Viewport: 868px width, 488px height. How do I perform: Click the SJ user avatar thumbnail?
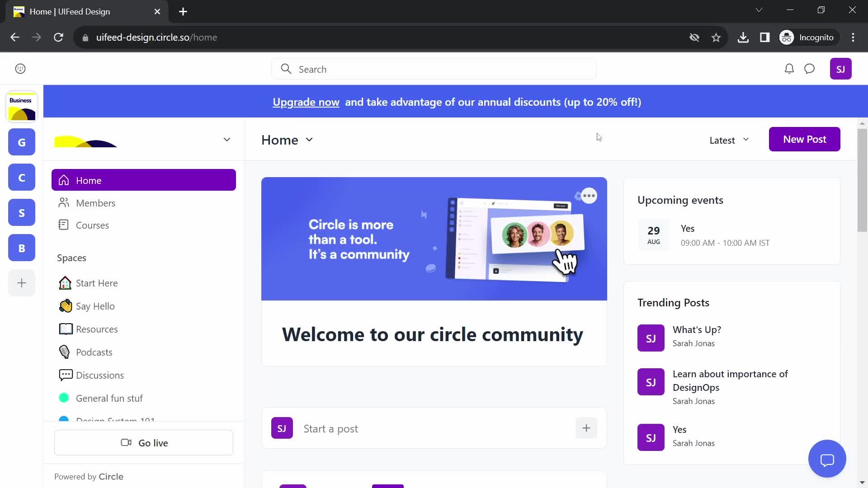(x=840, y=69)
